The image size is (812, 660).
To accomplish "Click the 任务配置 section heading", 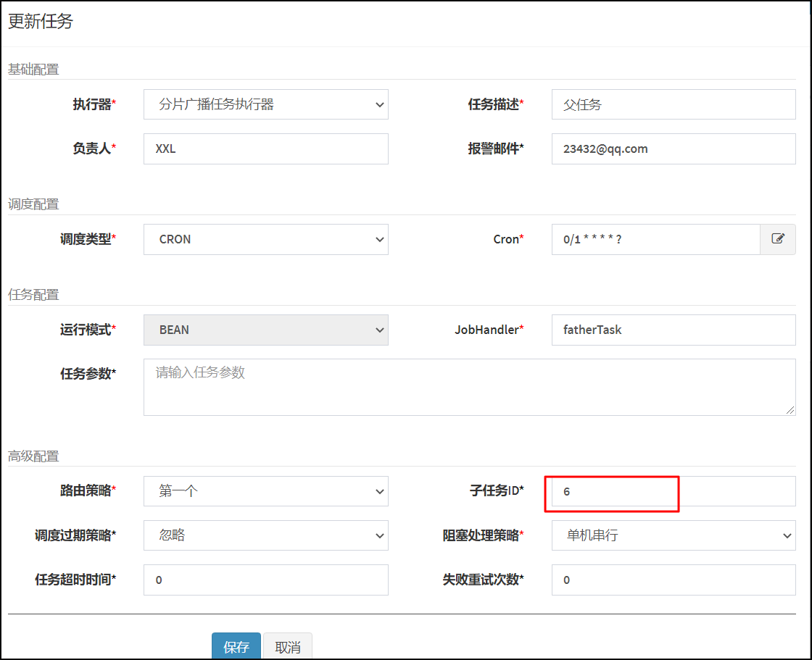I will click(33, 295).
